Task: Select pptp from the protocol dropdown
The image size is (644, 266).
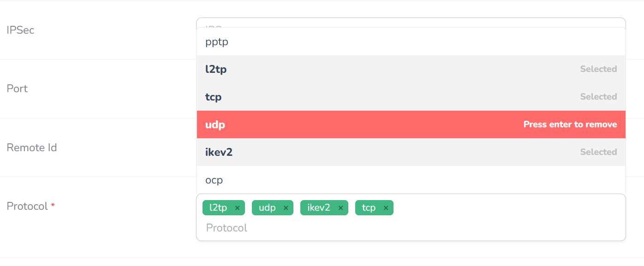Action: click(411, 41)
